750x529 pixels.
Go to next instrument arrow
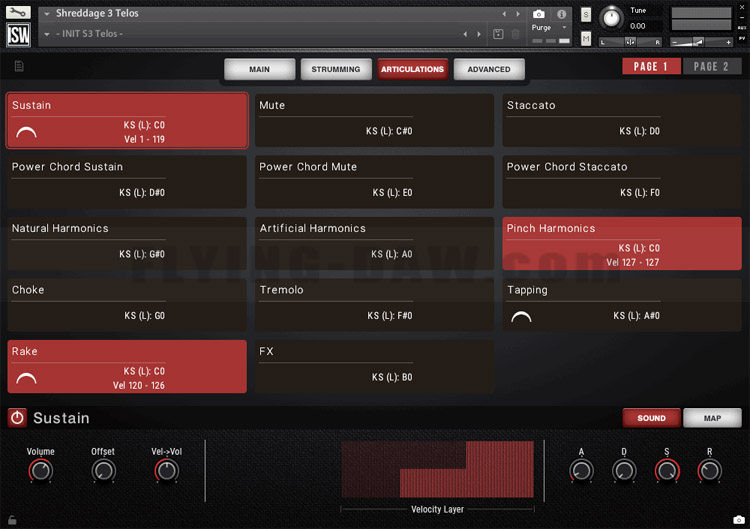click(x=518, y=14)
